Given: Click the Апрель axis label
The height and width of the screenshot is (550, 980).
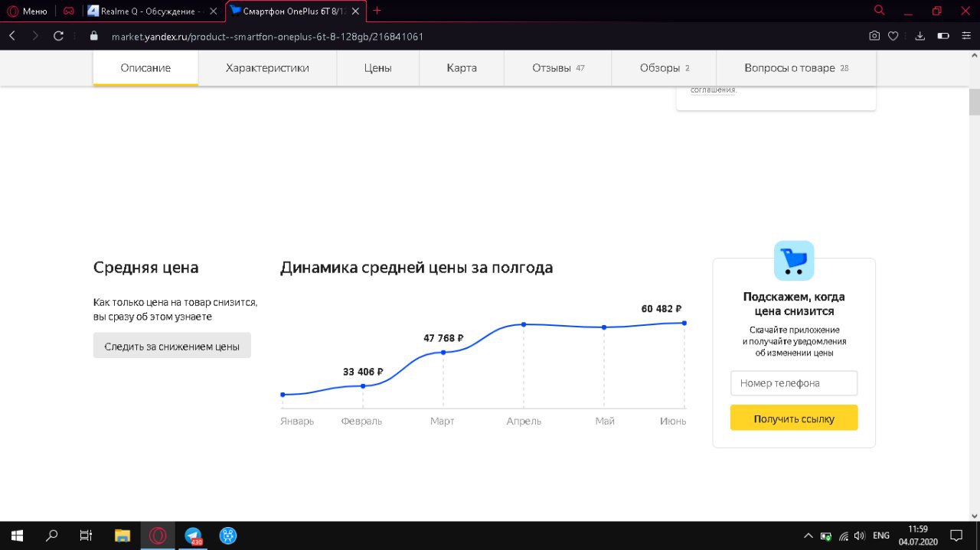Looking at the screenshot, I should pos(524,421).
